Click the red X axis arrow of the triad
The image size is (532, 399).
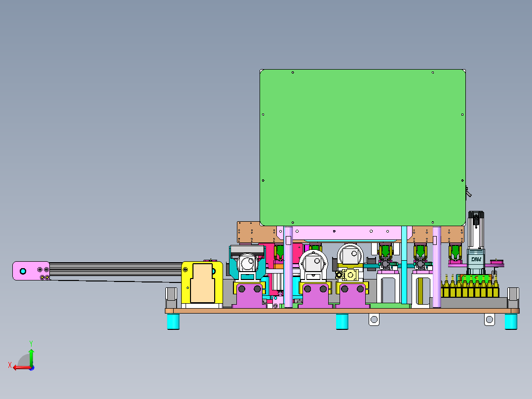click(21, 368)
